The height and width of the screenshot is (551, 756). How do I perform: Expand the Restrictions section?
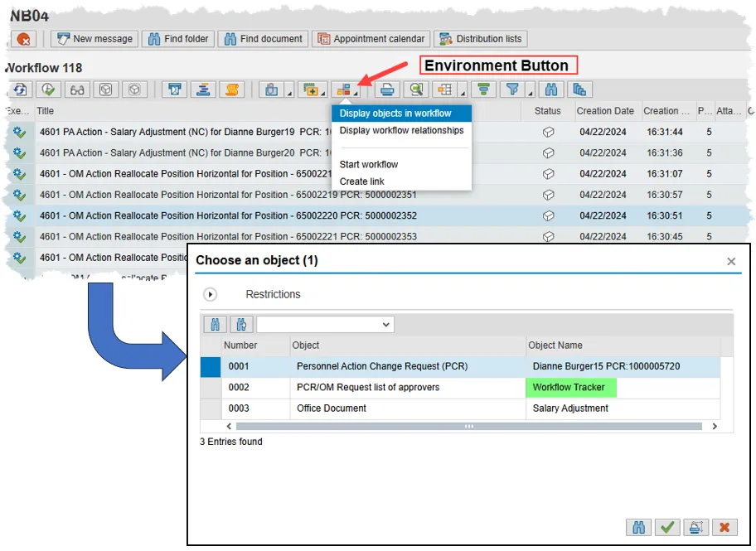point(211,294)
